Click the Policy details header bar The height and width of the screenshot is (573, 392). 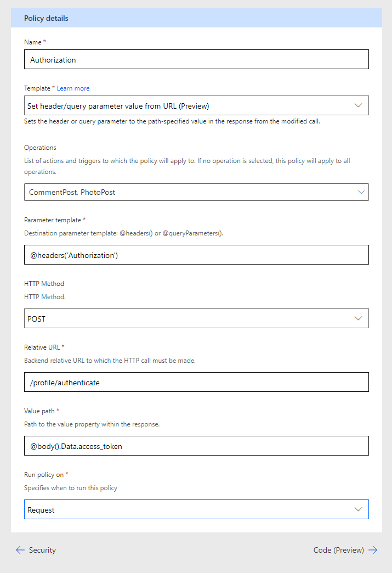click(x=196, y=18)
